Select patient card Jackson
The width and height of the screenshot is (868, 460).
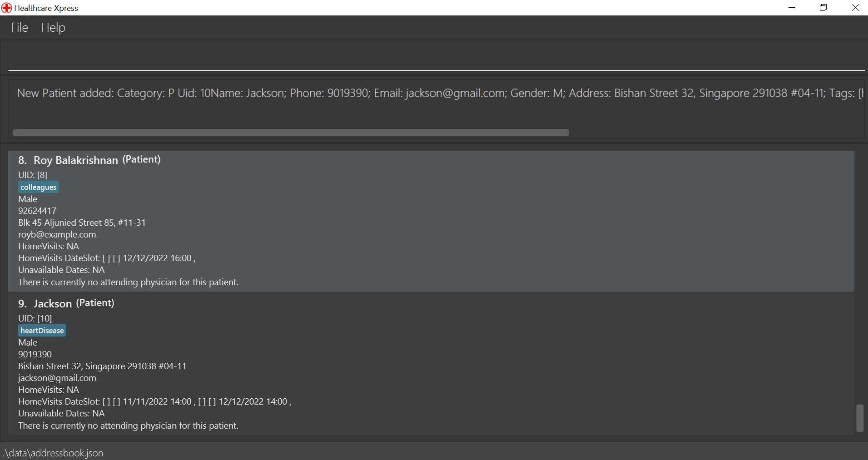431,364
